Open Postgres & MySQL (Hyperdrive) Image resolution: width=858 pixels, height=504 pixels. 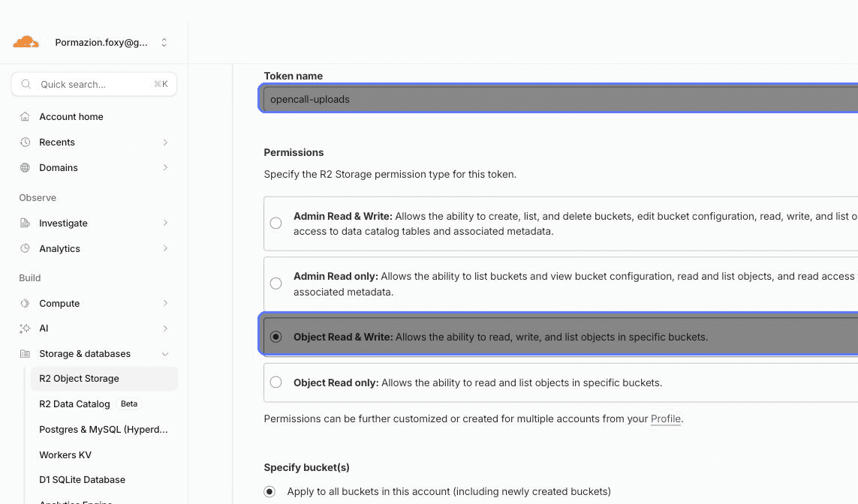[104, 430]
